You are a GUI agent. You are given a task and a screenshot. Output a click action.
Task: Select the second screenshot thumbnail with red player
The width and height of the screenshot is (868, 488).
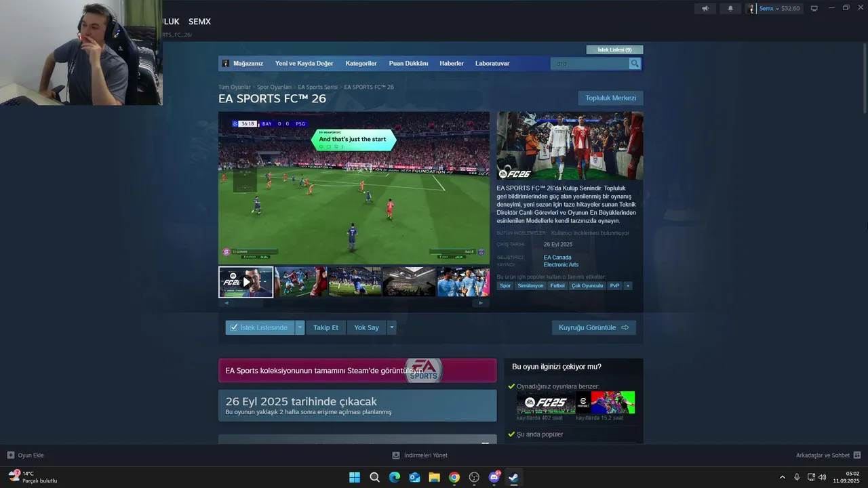point(300,282)
